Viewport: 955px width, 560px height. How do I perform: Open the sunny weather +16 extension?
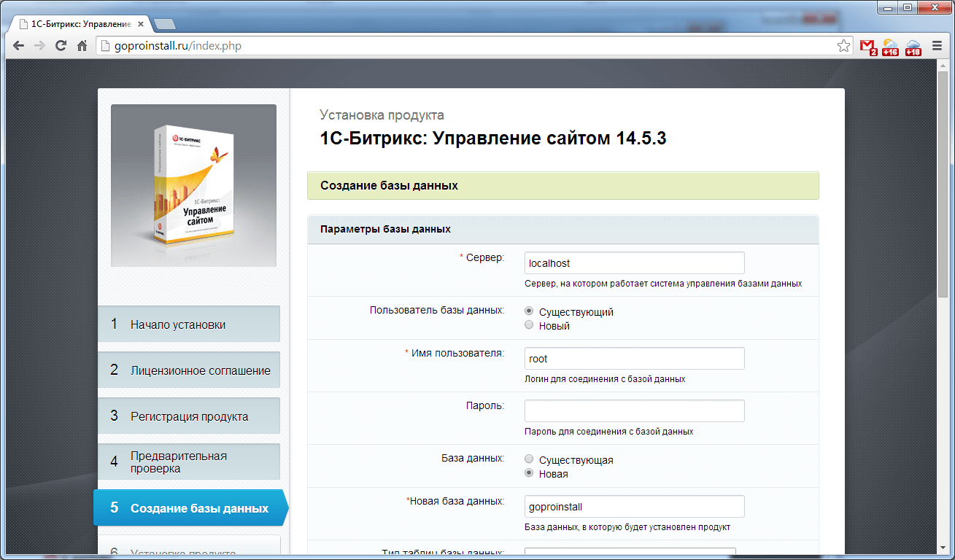tap(890, 47)
